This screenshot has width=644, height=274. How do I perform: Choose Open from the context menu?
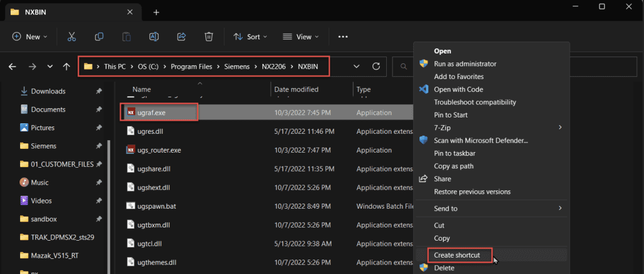(442, 52)
